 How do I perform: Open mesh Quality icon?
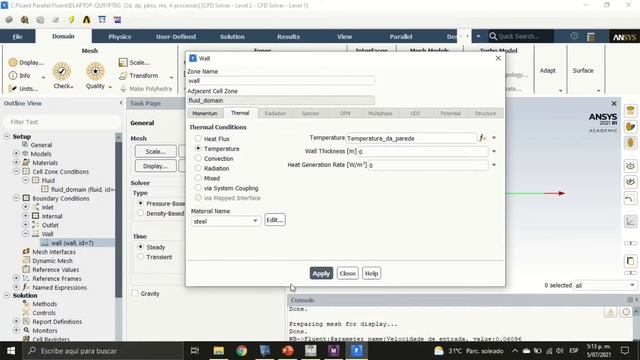click(x=95, y=72)
